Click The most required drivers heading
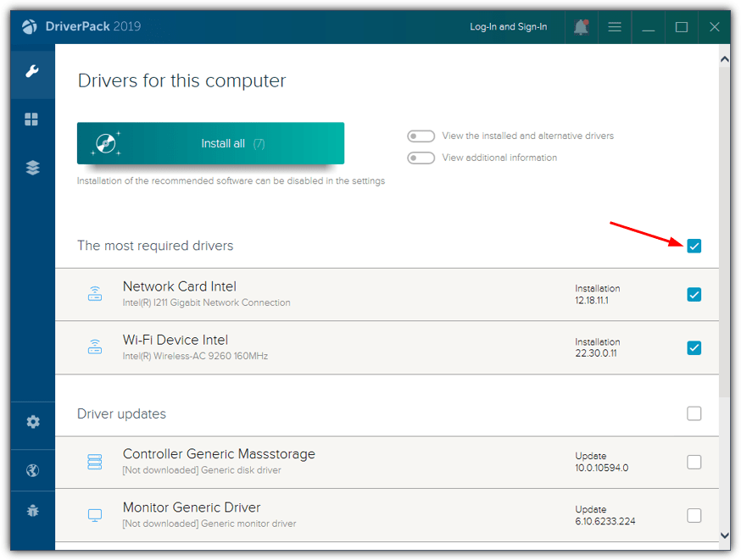Image resolution: width=741 pixels, height=560 pixels. (x=155, y=246)
